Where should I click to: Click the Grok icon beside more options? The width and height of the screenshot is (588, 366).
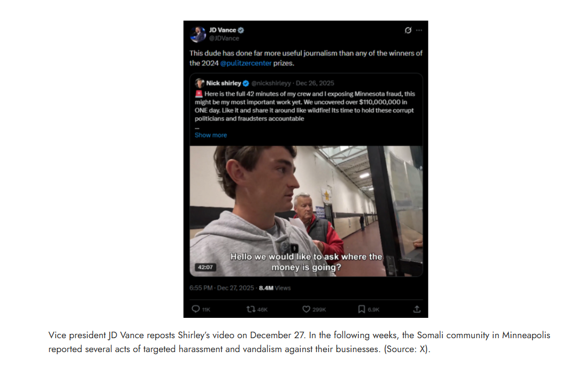408,30
